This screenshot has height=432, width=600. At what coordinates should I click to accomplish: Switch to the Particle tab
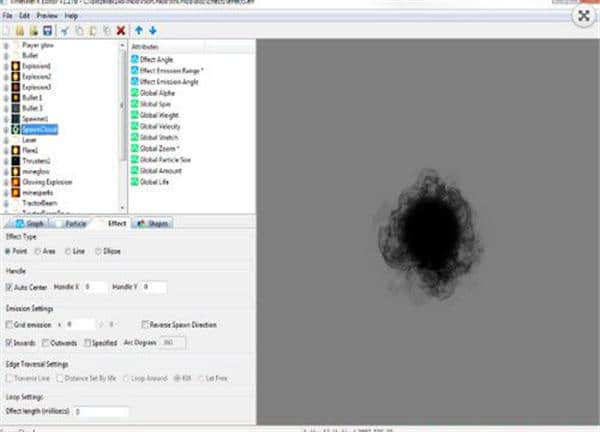pos(72,224)
